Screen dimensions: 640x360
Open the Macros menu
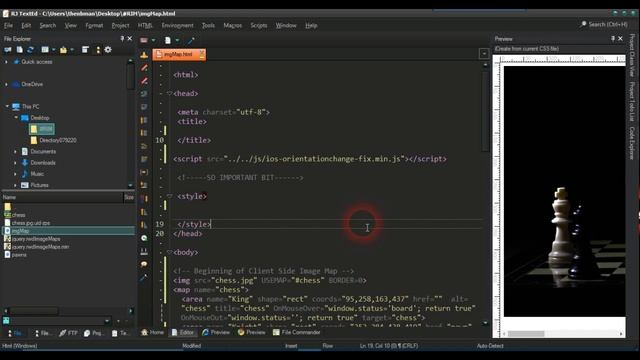click(x=233, y=25)
